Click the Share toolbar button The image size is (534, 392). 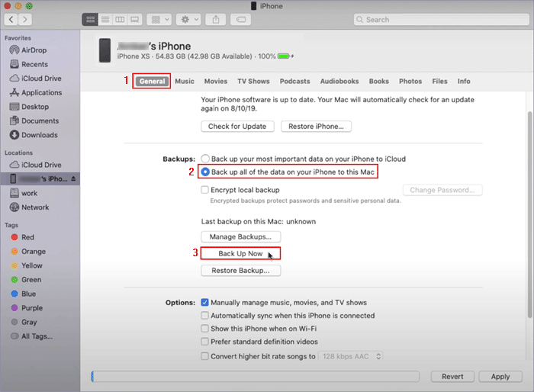coord(216,19)
